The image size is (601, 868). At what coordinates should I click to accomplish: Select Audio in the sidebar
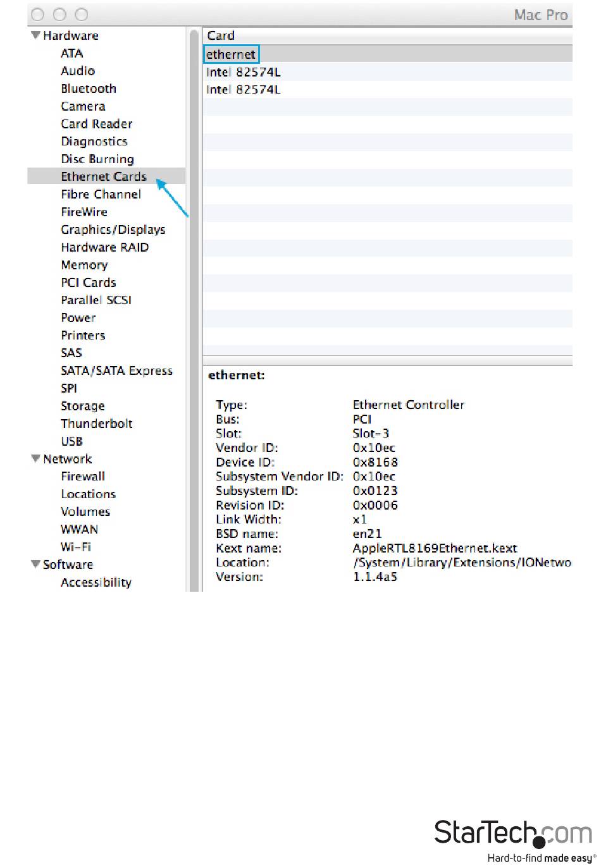click(x=78, y=71)
